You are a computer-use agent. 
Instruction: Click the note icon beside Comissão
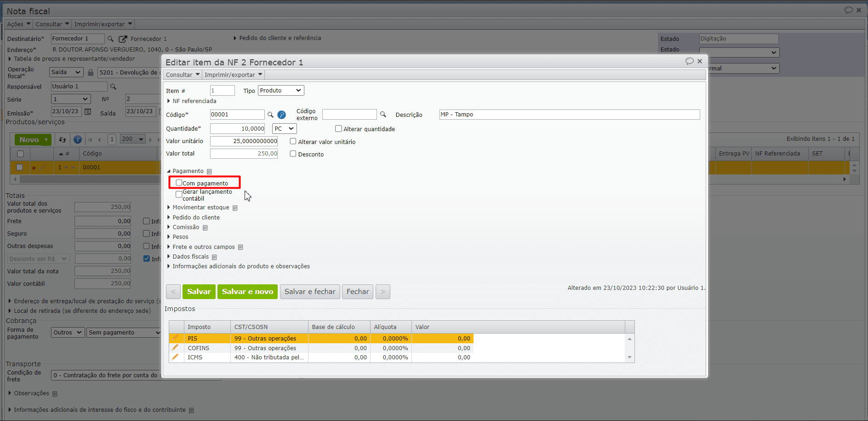point(205,228)
